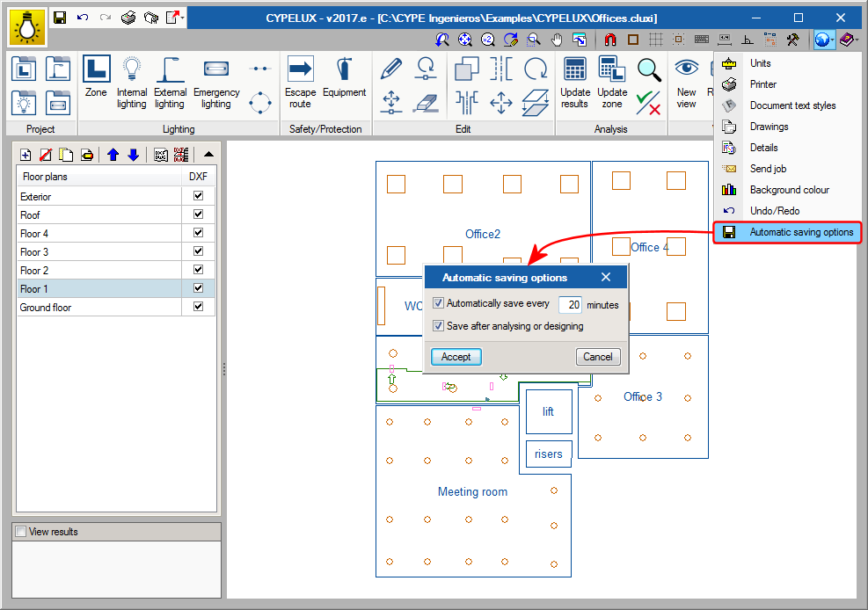
Task: Collapse the floor plans panel arrow
Action: 208,154
